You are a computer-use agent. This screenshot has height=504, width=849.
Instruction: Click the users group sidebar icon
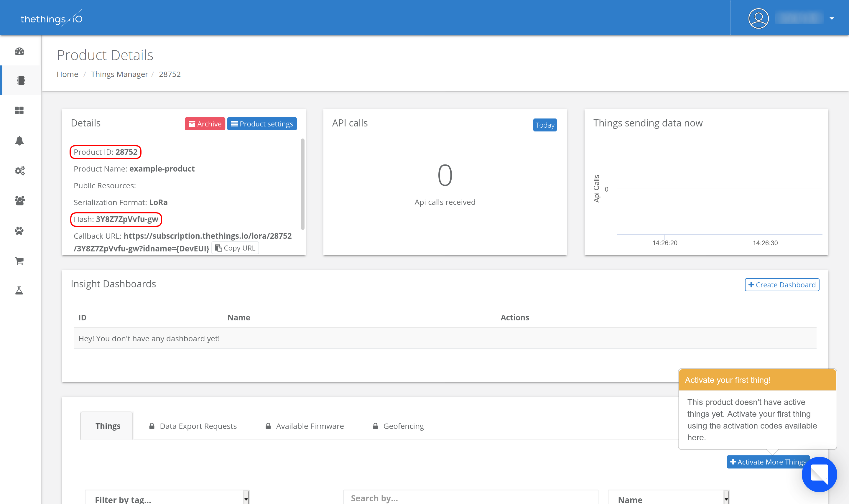19,200
